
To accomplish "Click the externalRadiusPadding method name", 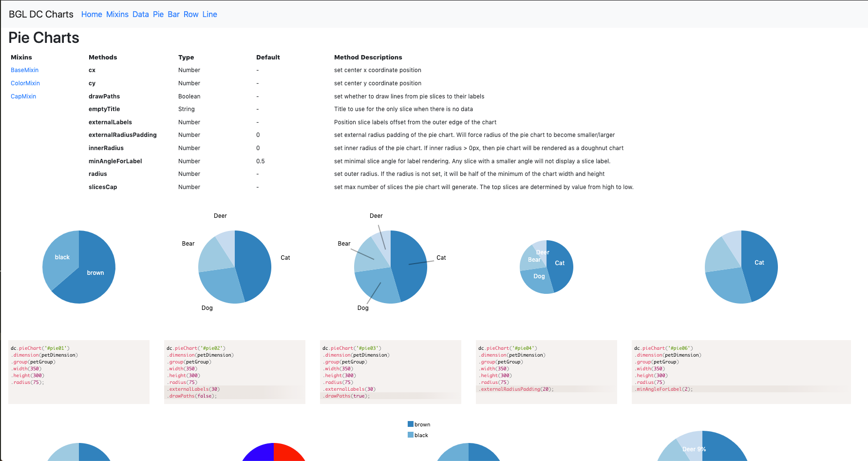I will pos(123,135).
